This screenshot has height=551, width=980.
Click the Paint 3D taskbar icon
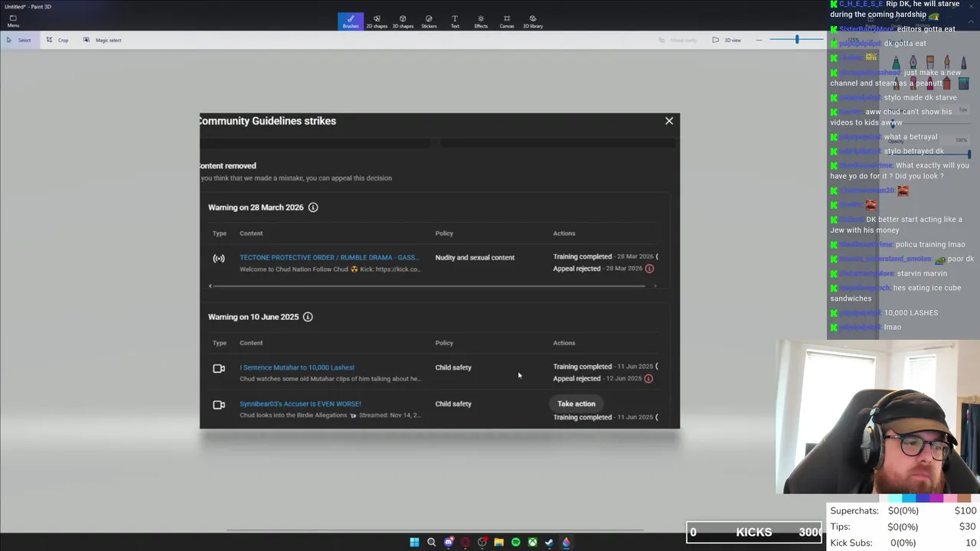566,542
